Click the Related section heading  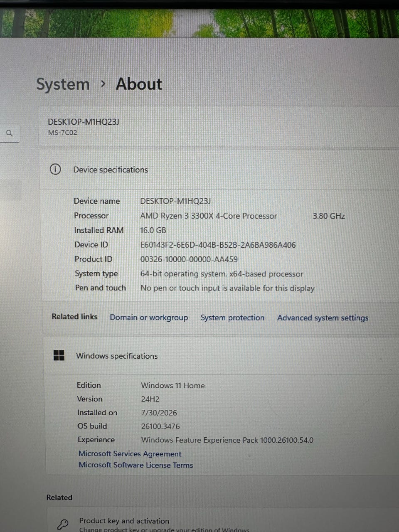pos(59,498)
